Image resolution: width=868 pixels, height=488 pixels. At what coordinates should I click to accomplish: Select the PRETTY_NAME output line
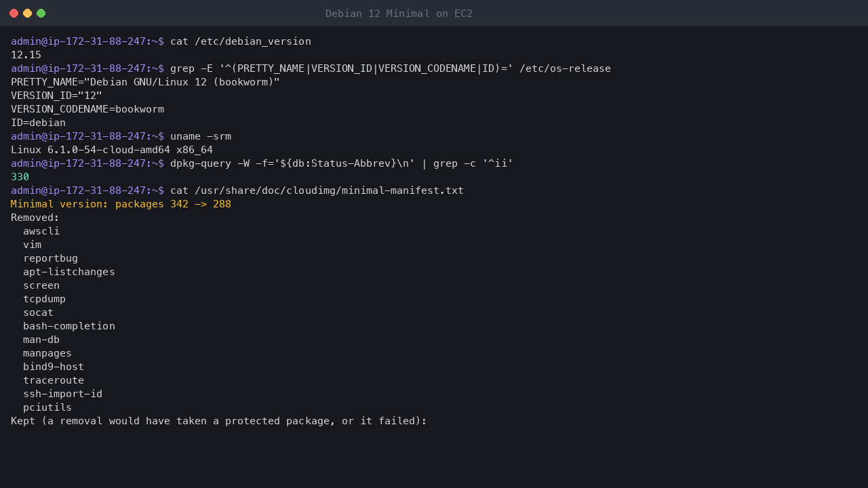point(145,82)
